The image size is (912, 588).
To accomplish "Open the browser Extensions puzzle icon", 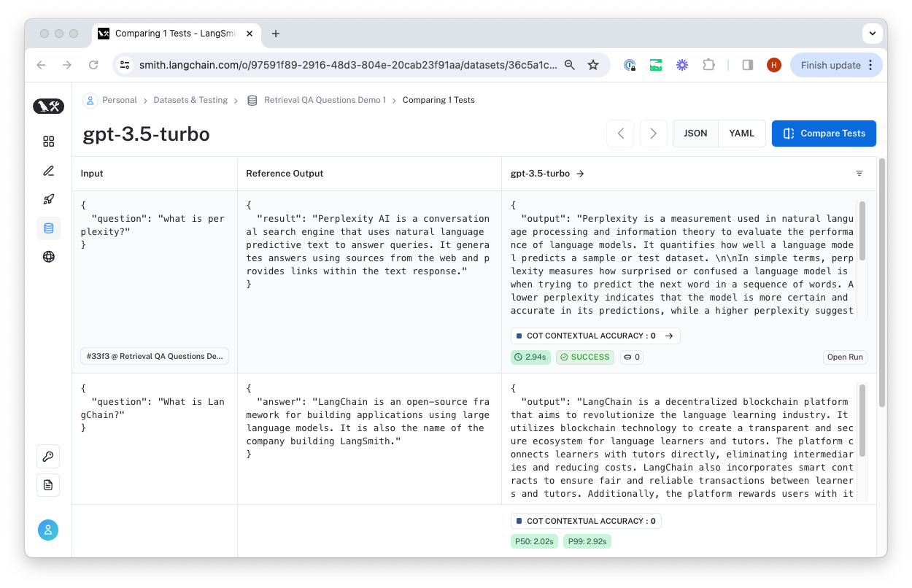I will [x=708, y=65].
